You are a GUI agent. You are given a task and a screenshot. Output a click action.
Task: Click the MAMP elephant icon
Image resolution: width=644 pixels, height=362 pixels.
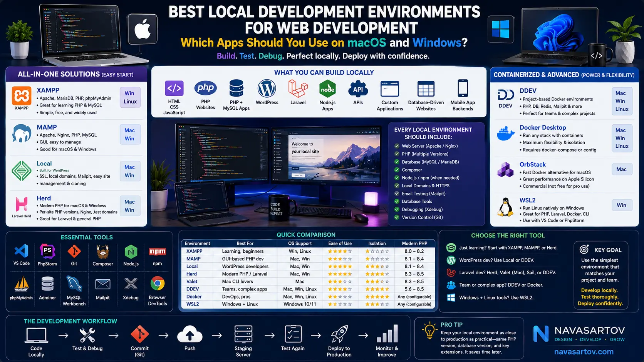pos(22,133)
